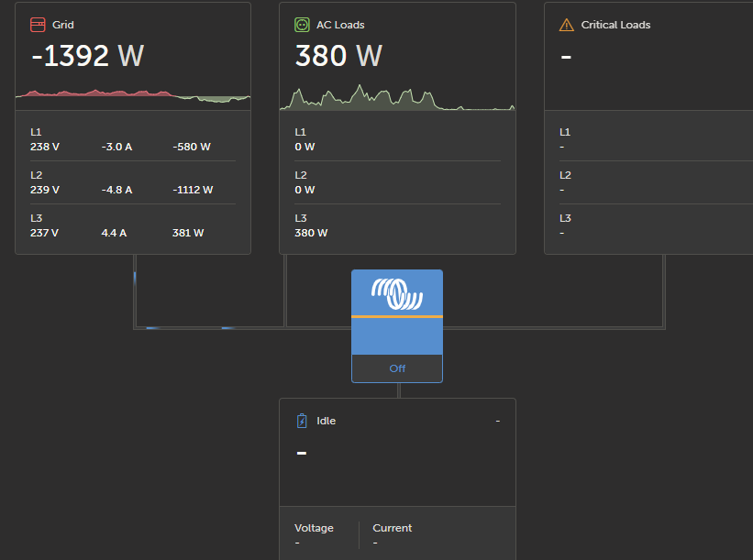Click Grid L2 current -4.8 A

(116, 190)
